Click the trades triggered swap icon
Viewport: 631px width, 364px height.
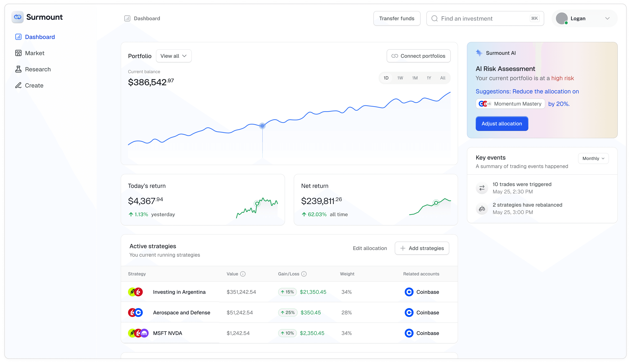pos(482,188)
